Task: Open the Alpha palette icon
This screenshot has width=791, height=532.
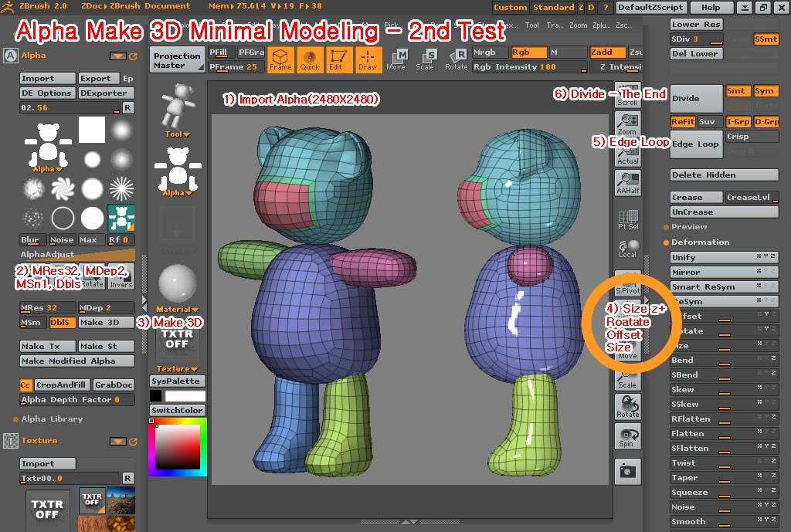Action: click(11, 56)
